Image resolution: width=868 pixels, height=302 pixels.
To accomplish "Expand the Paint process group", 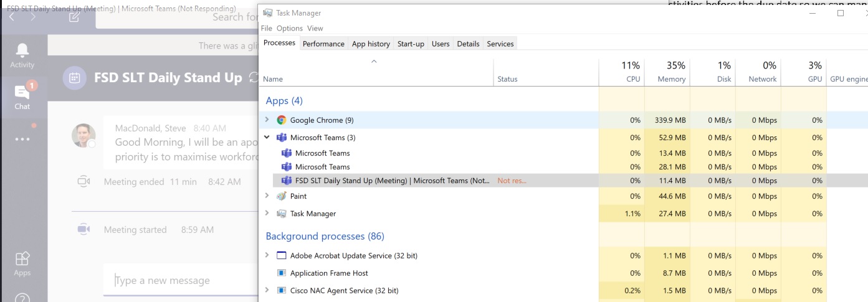I will tap(267, 196).
